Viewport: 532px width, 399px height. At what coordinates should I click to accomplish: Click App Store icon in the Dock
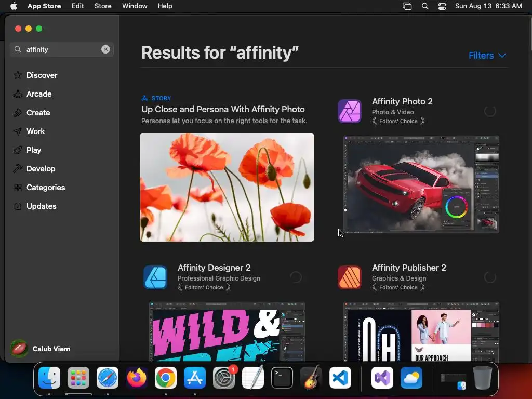[195, 378]
